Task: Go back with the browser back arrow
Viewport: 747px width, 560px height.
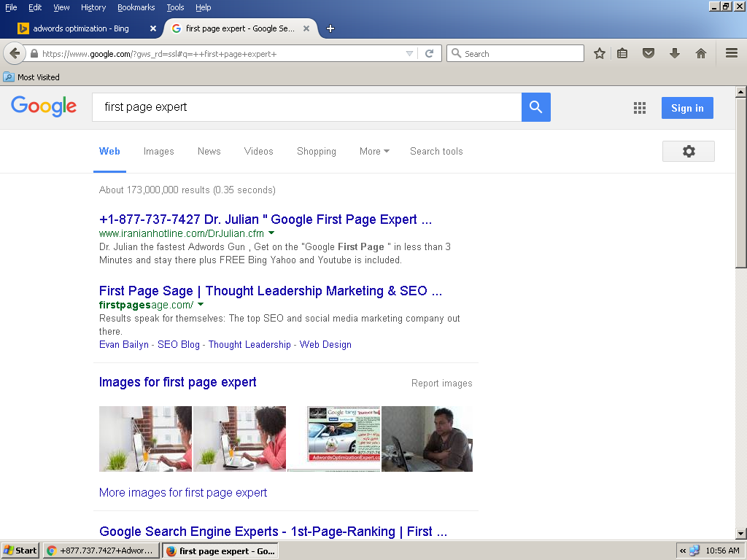Action: pyautogui.click(x=15, y=53)
